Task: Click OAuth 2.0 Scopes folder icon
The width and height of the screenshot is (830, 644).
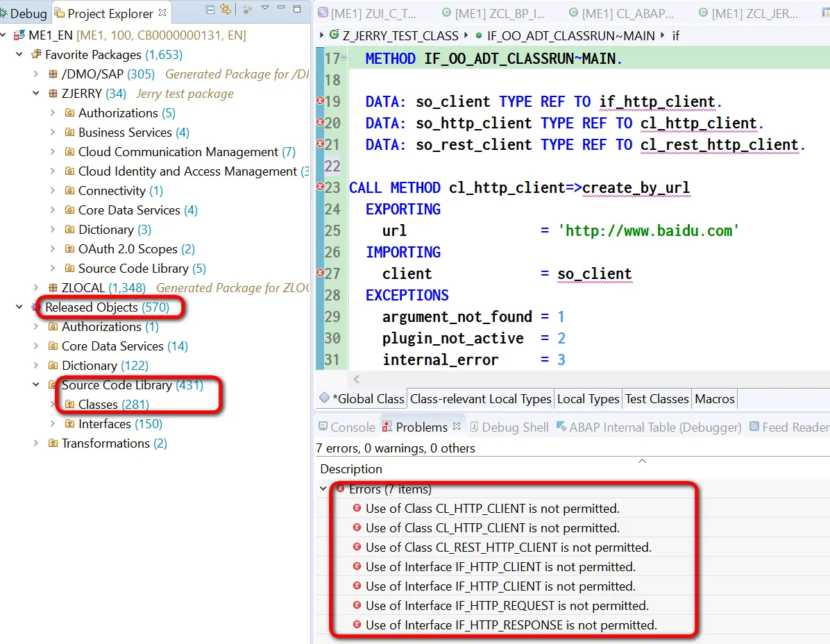Action: (70, 248)
